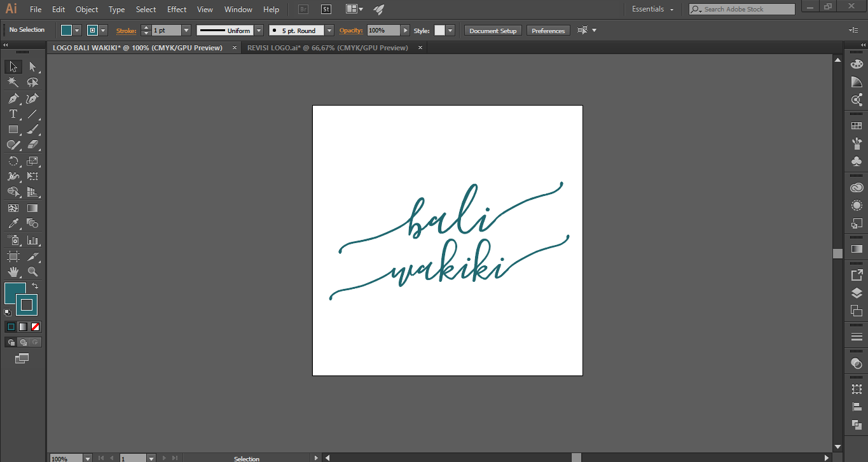Open the Pathfinder panel icon
This screenshot has height=462, width=868.
coord(857,424)
